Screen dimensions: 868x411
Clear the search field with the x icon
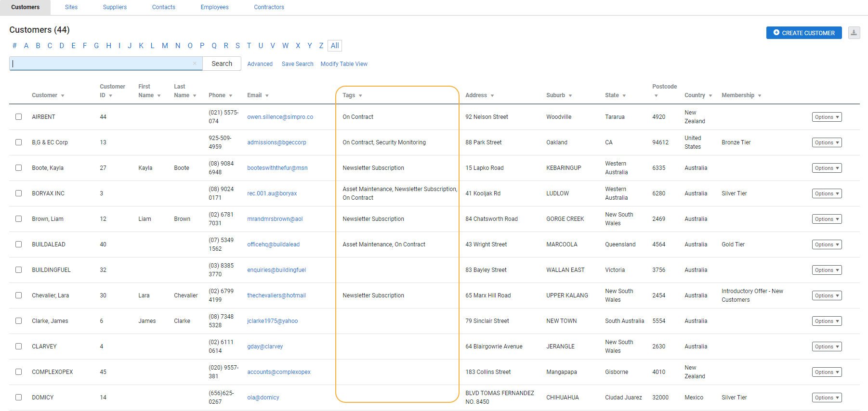coord(195,64)
